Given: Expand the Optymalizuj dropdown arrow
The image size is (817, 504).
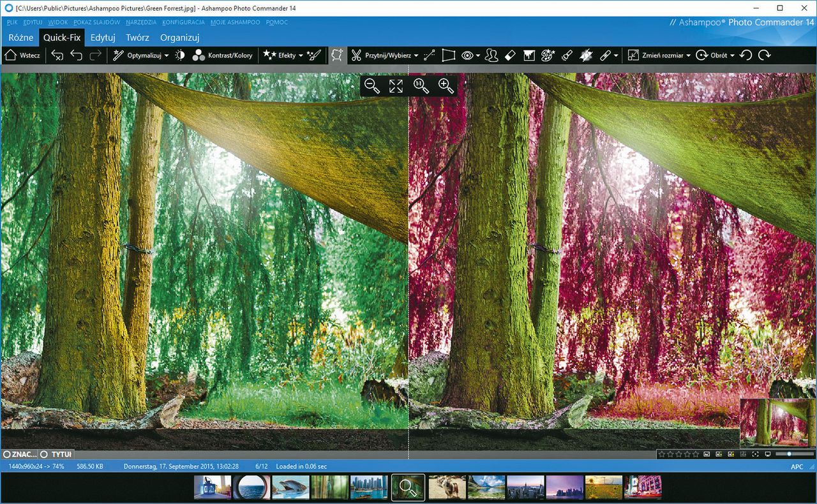Looking at the screenshot, I should click(x=167, y=56).
